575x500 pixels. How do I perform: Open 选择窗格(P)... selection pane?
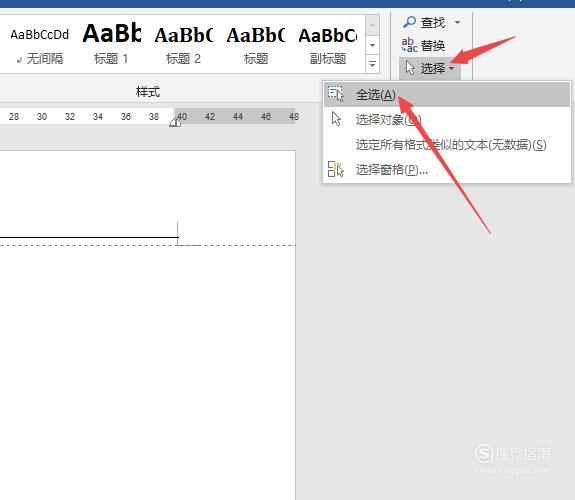[x=447, y=169]
